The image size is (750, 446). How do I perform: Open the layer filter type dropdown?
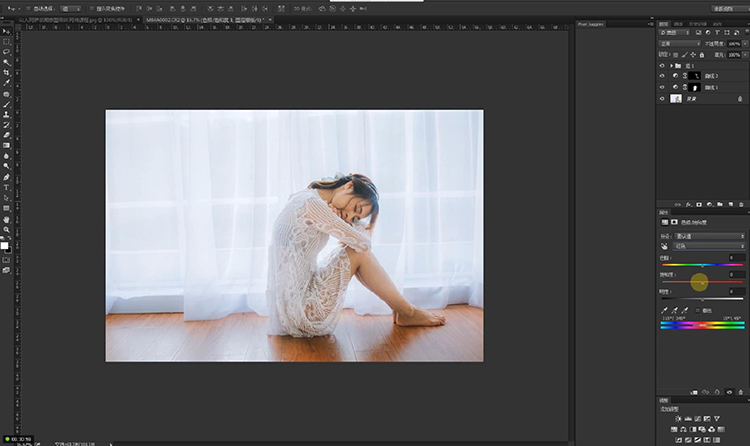click(674, 33)
